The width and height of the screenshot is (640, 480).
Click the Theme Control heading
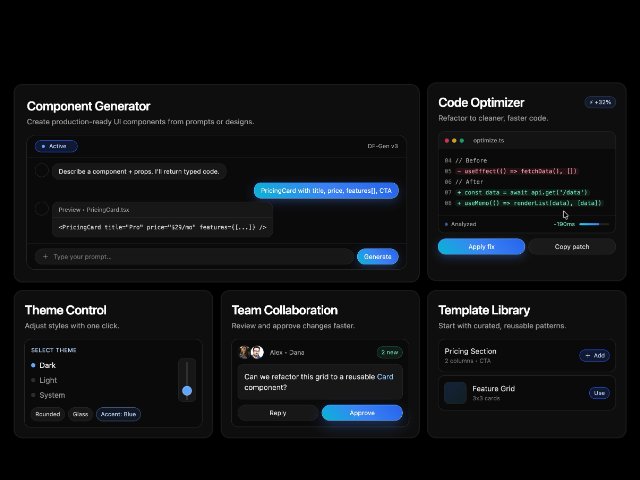click(66, 310)
